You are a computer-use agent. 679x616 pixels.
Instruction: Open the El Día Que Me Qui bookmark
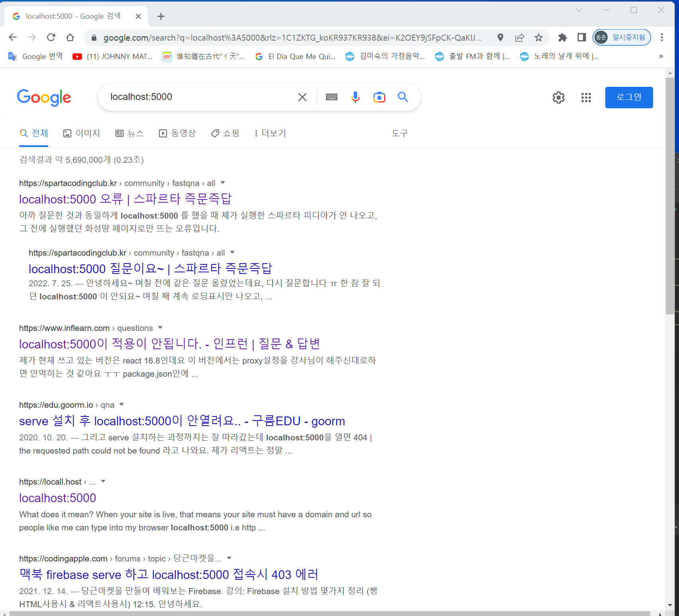tap(295, 57)
